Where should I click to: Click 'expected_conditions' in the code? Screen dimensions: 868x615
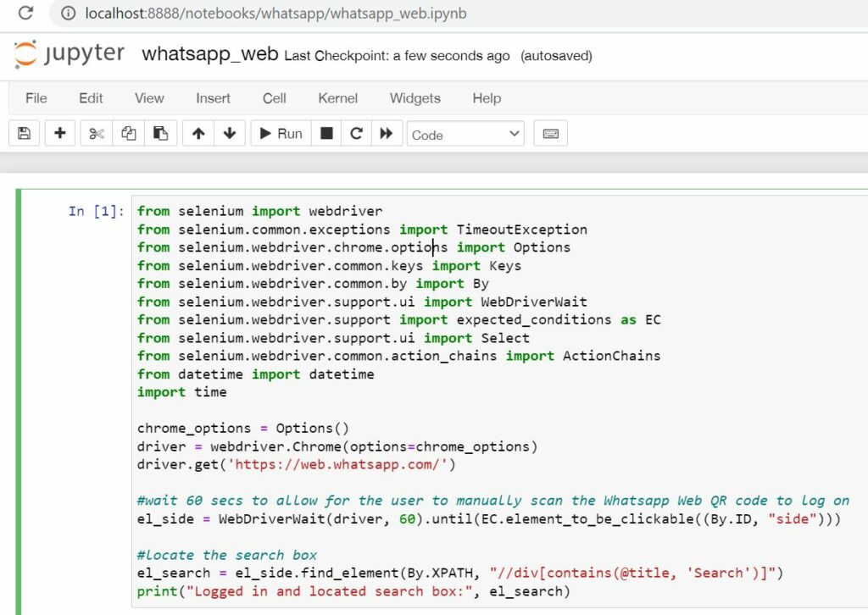[534, 319]
